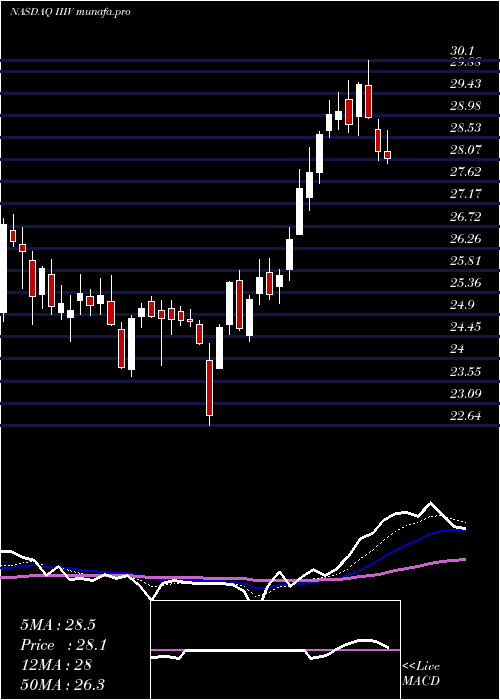Click the NASDAQ HIV munafa.pro title text
This screenshot has height=700, width=500.
tap(70, 12)
